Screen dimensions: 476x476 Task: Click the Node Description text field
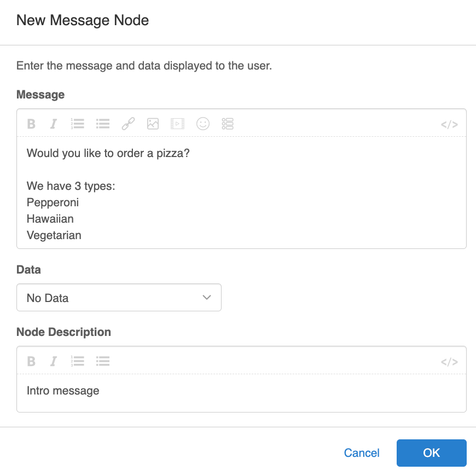point(241,392)
